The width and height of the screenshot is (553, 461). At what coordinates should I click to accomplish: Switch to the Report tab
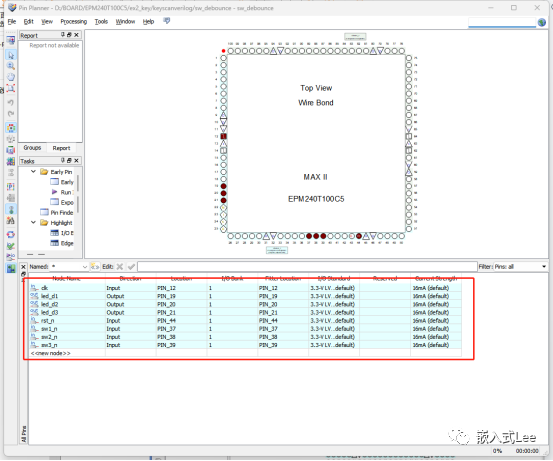(x=61, y=148)
